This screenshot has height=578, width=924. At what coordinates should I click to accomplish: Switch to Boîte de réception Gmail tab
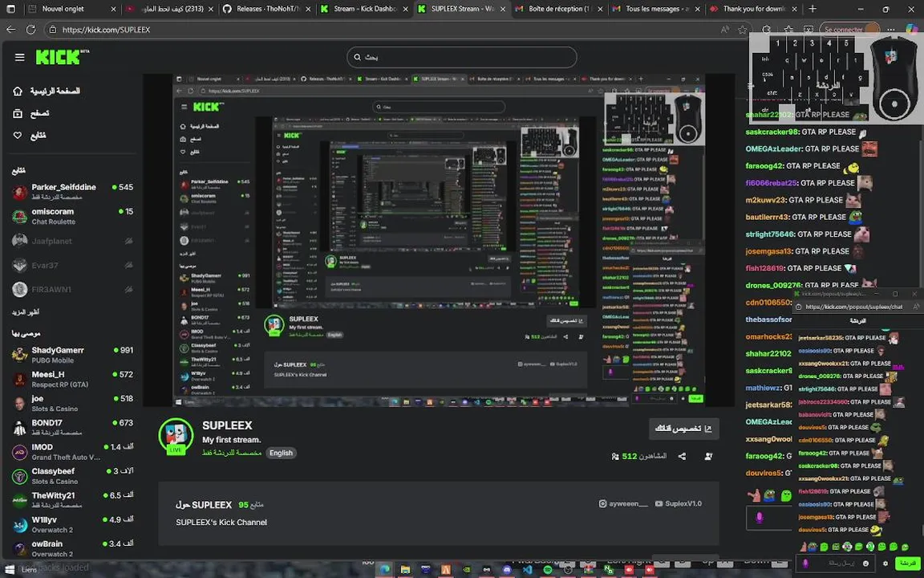coord(558,9)
